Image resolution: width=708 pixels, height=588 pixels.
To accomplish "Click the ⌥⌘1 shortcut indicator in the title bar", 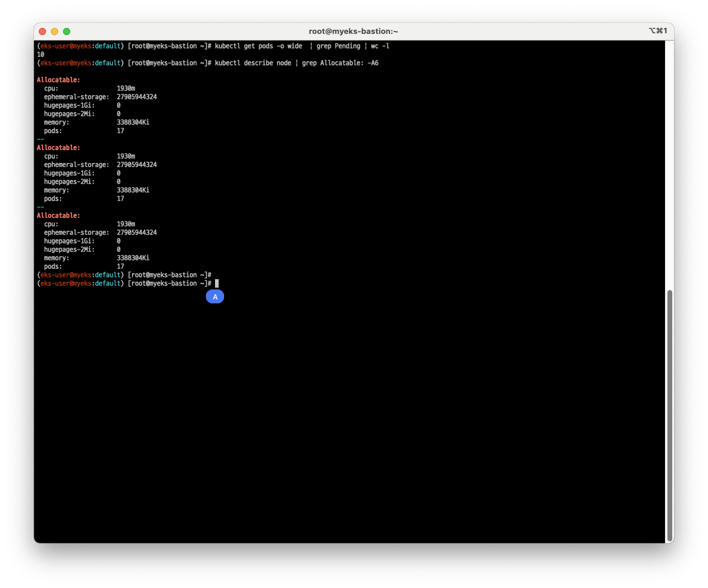I will click(x=658, y=31).
